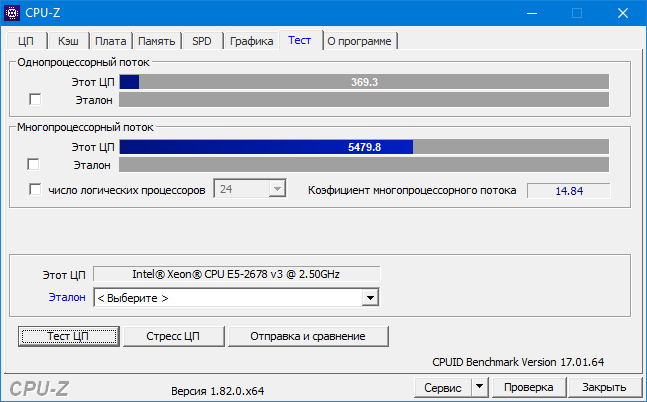Click CPUID Benchmark Version 17.01.64 text
The width and height of the screenshot is (647, 402).
click(518, 362)
